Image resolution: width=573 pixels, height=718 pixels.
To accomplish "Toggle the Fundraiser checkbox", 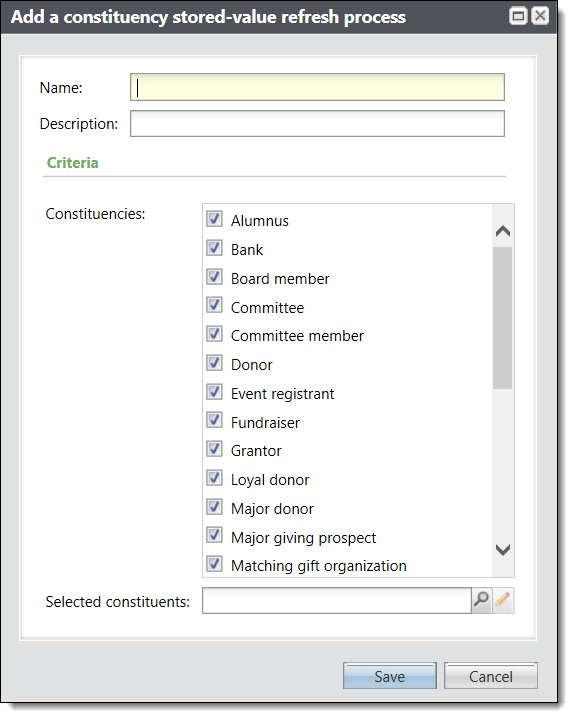I will 214,420.
